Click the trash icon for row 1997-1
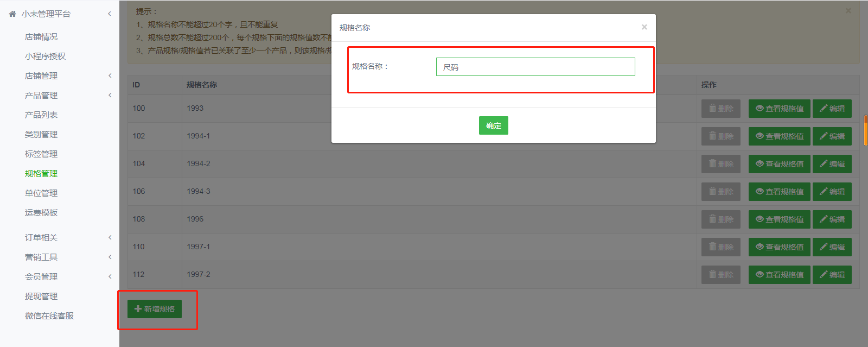The height and width of the screenshot is (347, 868). point(712,247)
